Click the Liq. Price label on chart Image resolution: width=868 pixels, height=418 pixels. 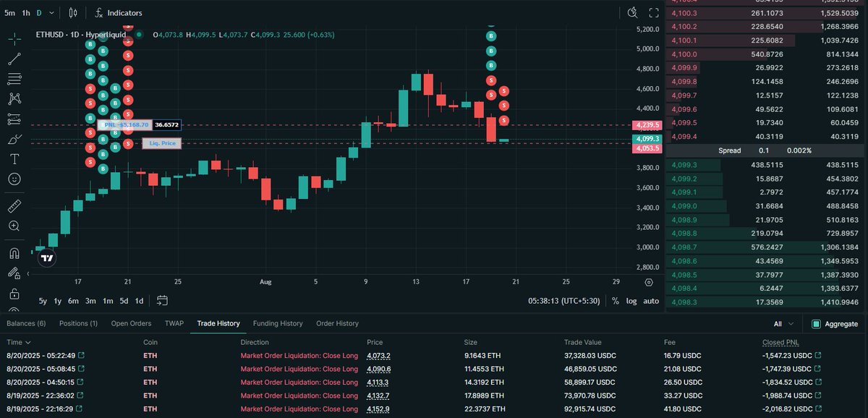coord(162,143)
